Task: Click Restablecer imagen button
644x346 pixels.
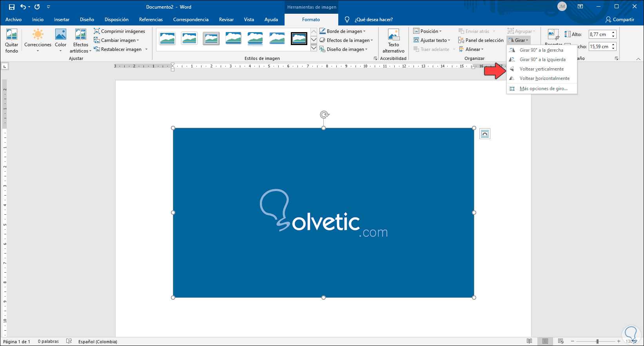Action: tap(118, 49)
